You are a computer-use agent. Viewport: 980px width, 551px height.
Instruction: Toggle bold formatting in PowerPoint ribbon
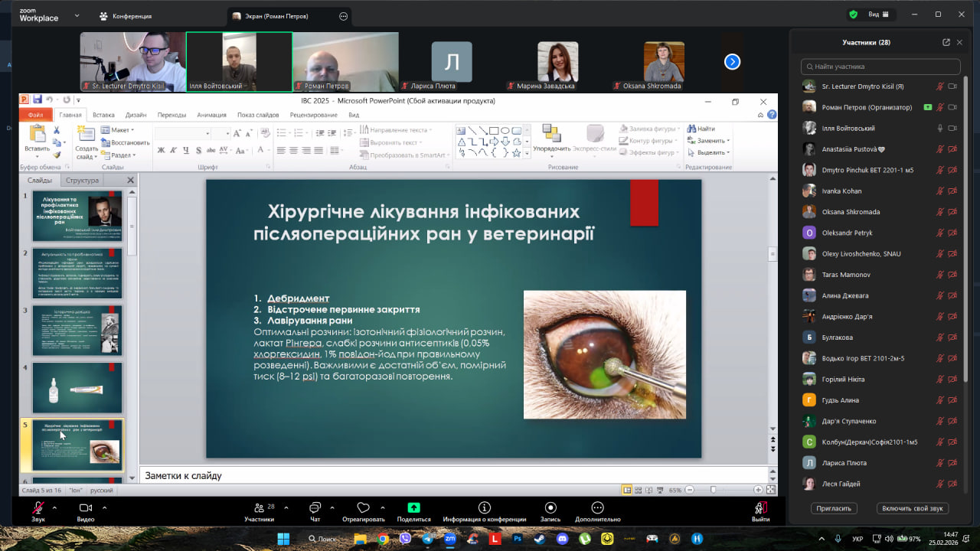[162, 150]
